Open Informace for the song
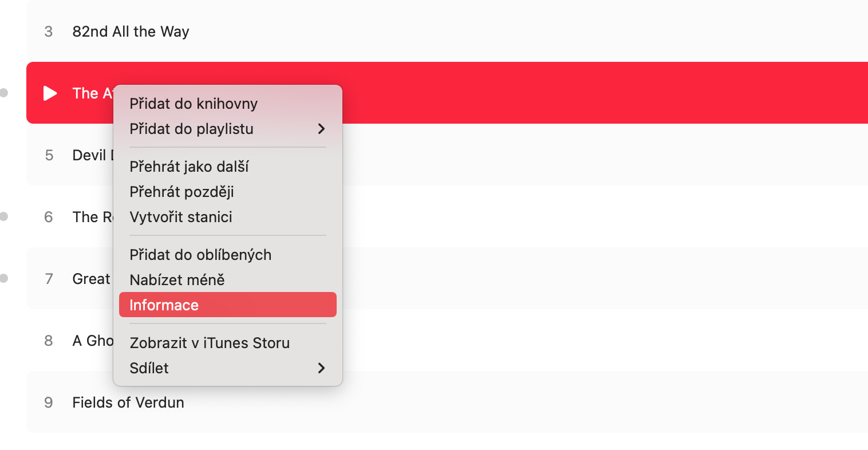Screen dimensions: 868x450 click(x=164, y=305)
